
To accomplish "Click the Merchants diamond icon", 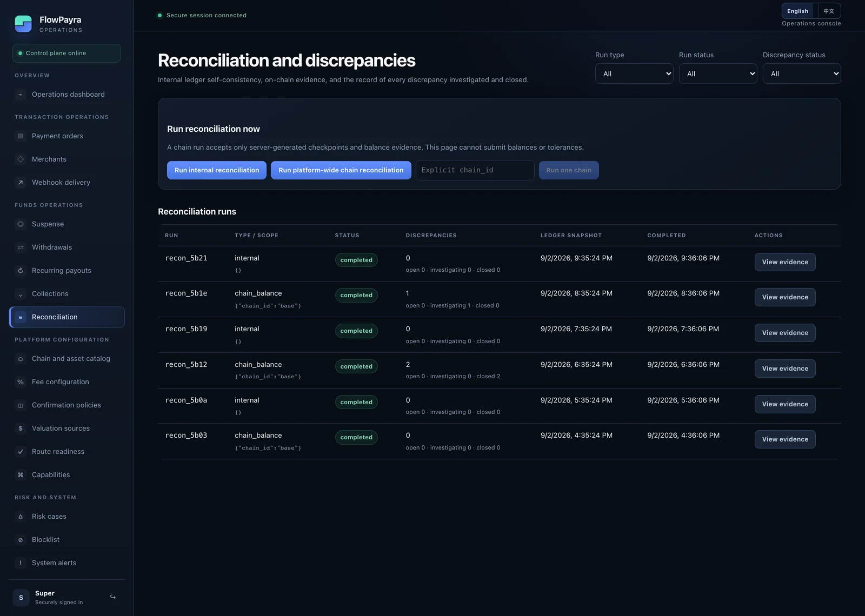I will pos(21,159).
